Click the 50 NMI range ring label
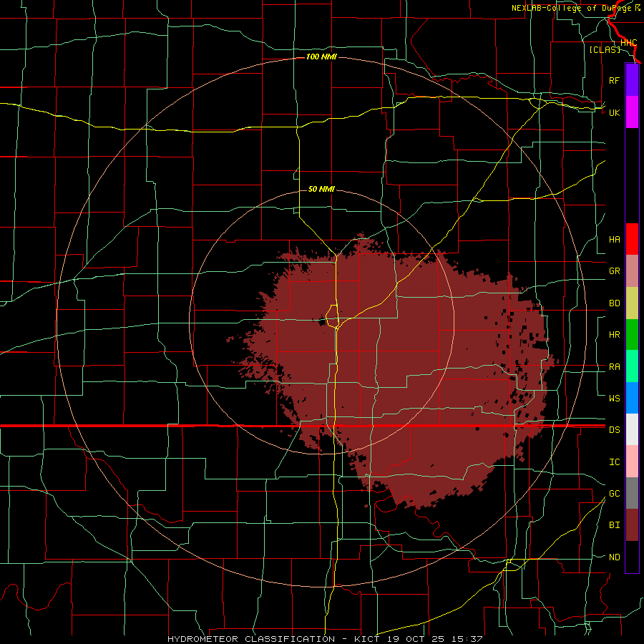This screenshot has width=644, height=644. coord(321,189)
